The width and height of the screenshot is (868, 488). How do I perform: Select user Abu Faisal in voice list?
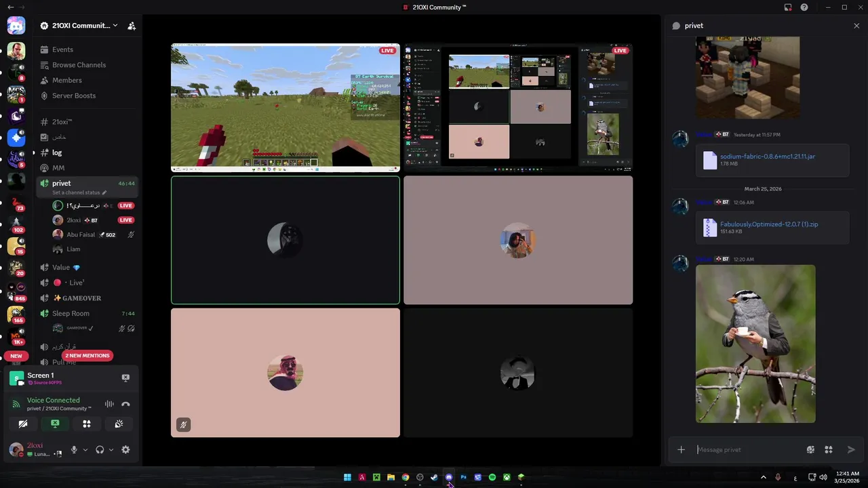(x=94, y=235)
